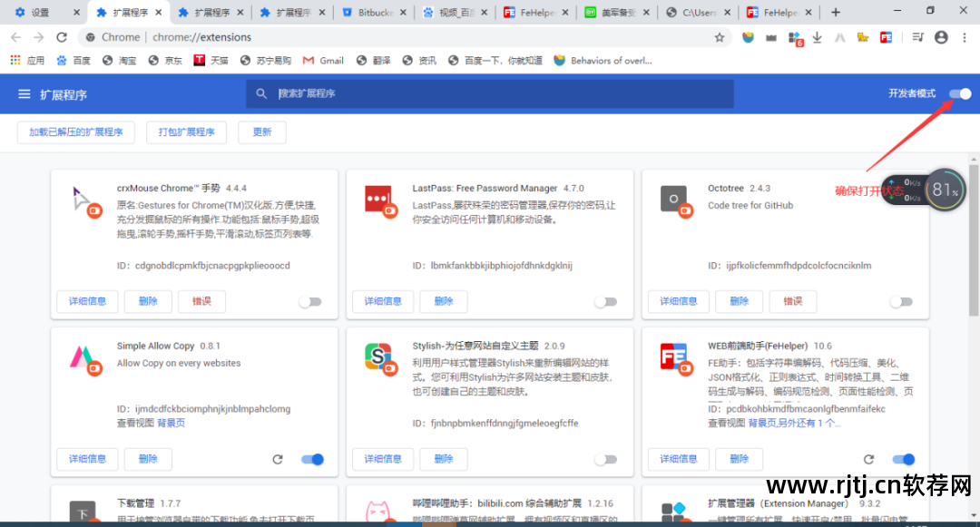Open the Gmail bookmark

coord(323,61)
